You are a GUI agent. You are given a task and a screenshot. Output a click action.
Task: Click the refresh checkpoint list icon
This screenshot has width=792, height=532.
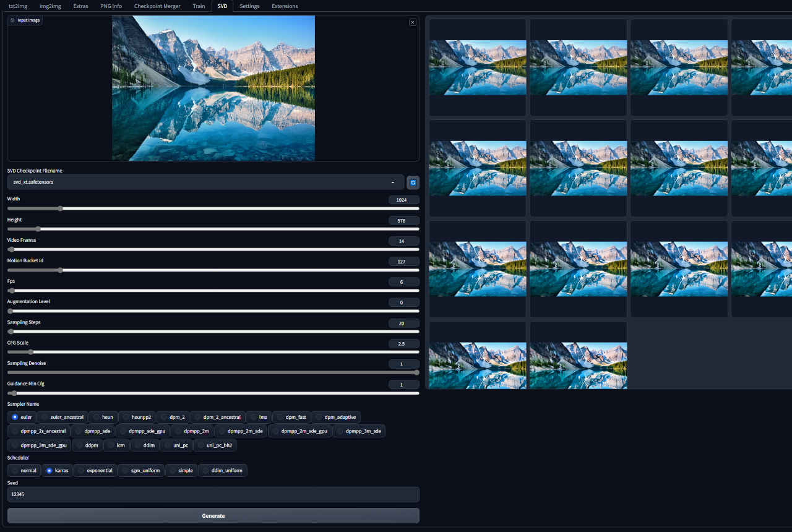[x=413, y=182]
